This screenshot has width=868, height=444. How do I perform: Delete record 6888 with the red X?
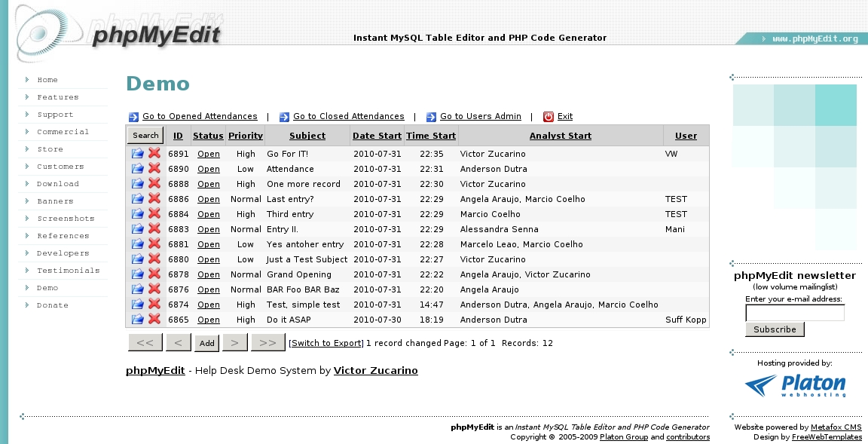154,182
